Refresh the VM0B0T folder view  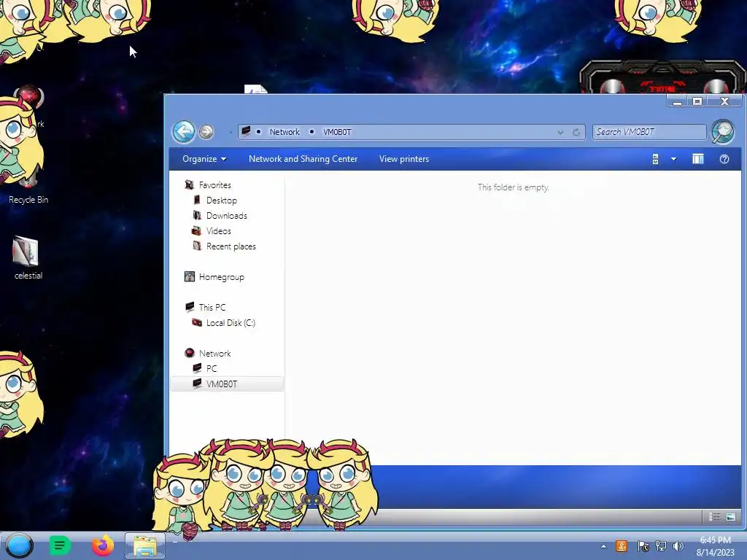coord(576,132)
